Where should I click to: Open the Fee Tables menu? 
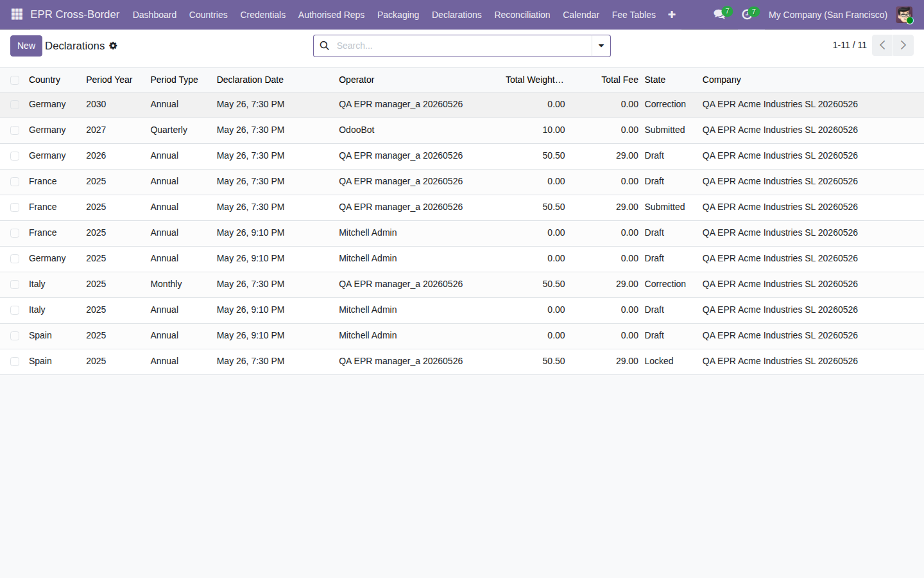coord(634,15)
